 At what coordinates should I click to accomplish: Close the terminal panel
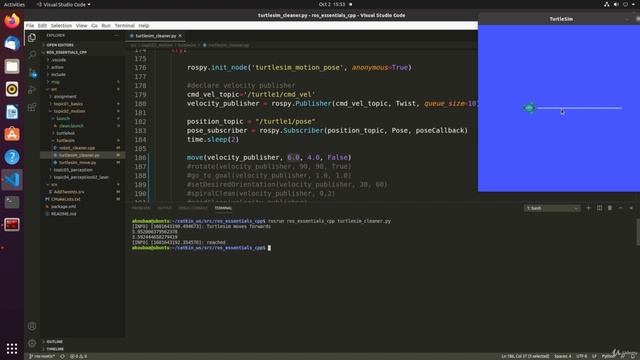click(631, 208)
